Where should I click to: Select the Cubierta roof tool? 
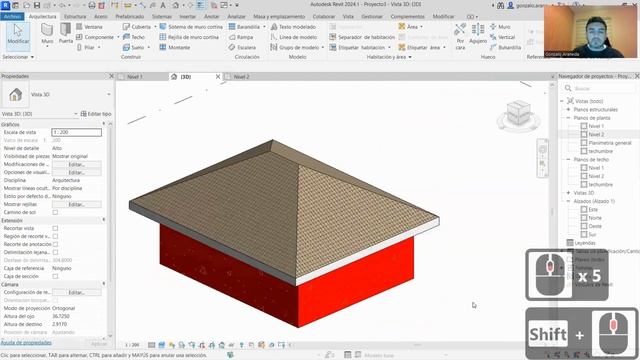coord(137,27)
